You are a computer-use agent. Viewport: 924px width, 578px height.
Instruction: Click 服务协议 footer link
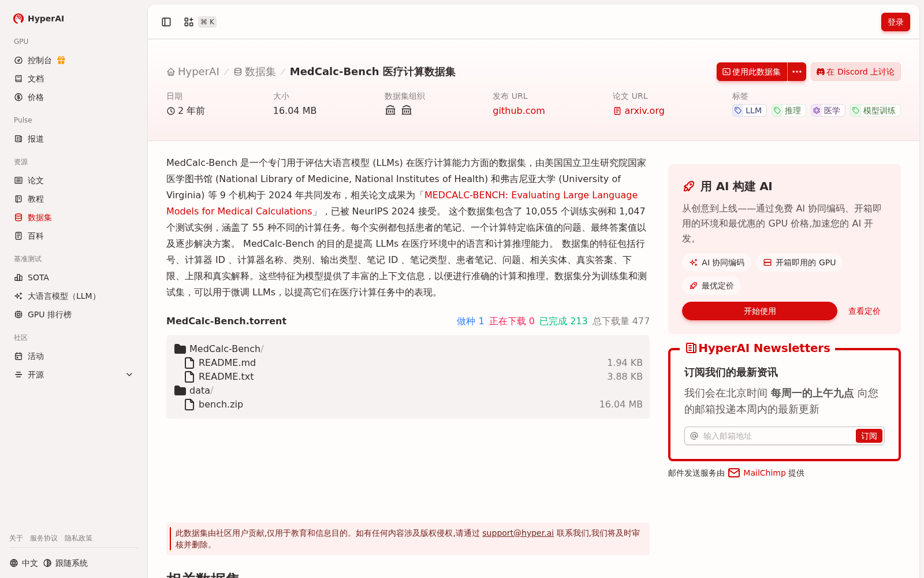tap(44, 538)
